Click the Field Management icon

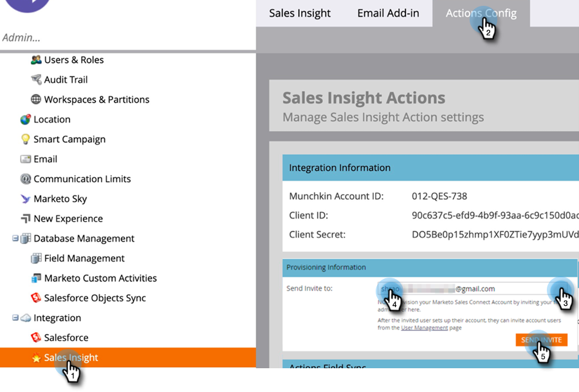point(36,258)
